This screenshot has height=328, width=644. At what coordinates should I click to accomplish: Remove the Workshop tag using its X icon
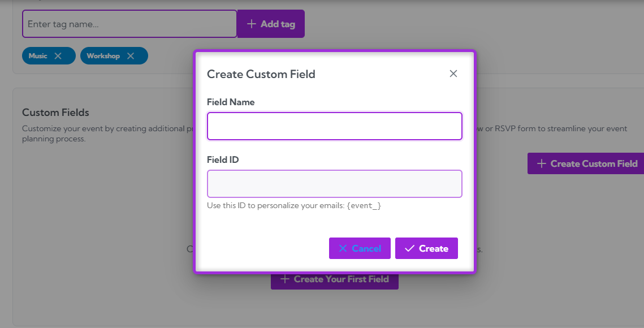pyautogui.click(x=131, y=55)
